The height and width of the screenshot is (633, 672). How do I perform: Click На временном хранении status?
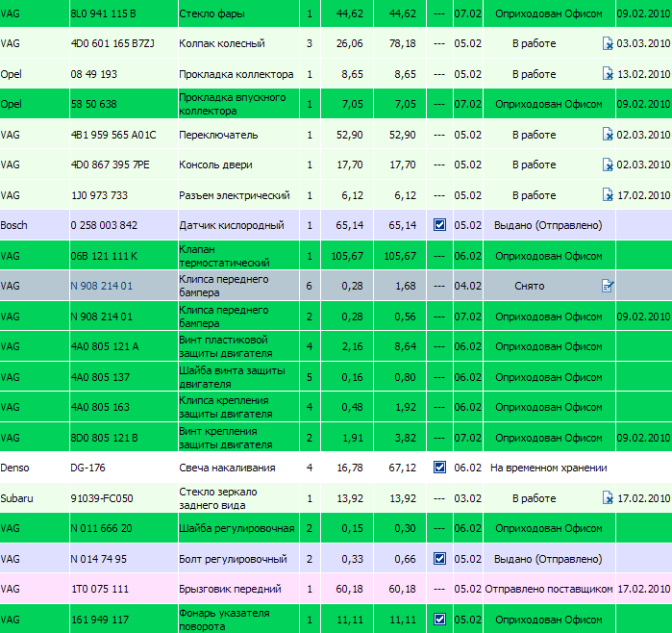(549, 468)
